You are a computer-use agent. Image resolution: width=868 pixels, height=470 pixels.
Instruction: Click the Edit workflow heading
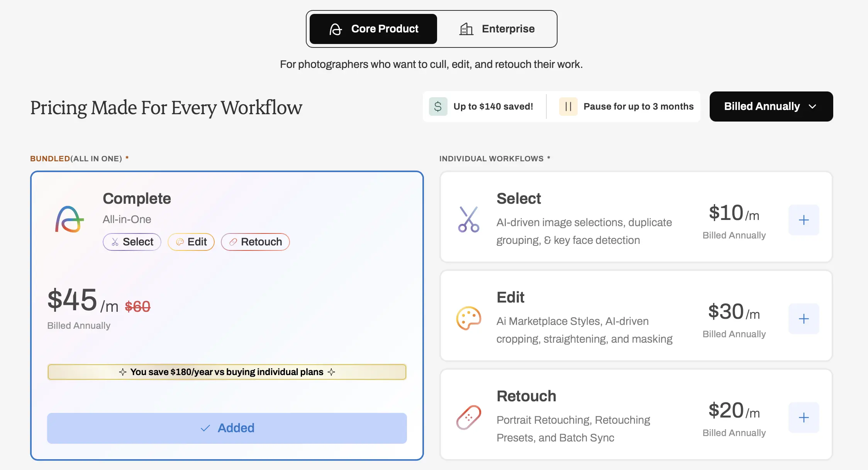coord(510,297)
